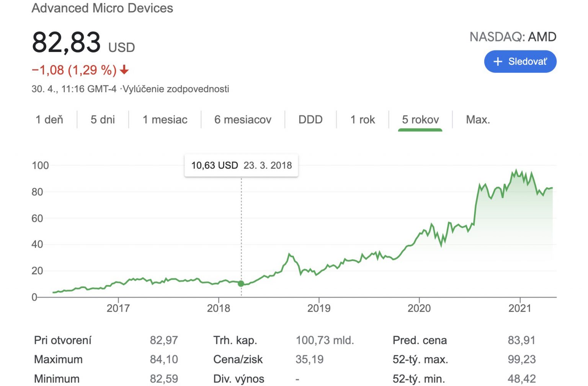588x386 pixels.
Task: Click the 82,83 current price value
Action: (x=66, y=42)
